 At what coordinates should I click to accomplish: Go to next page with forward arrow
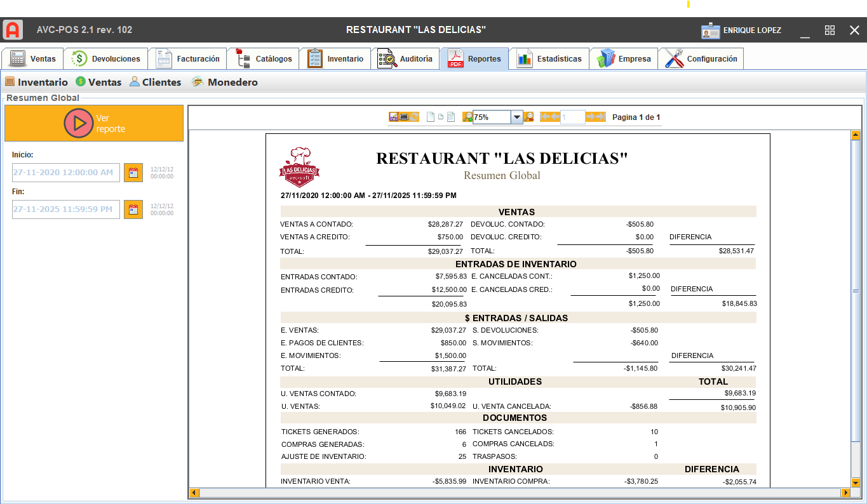(591, 117)
